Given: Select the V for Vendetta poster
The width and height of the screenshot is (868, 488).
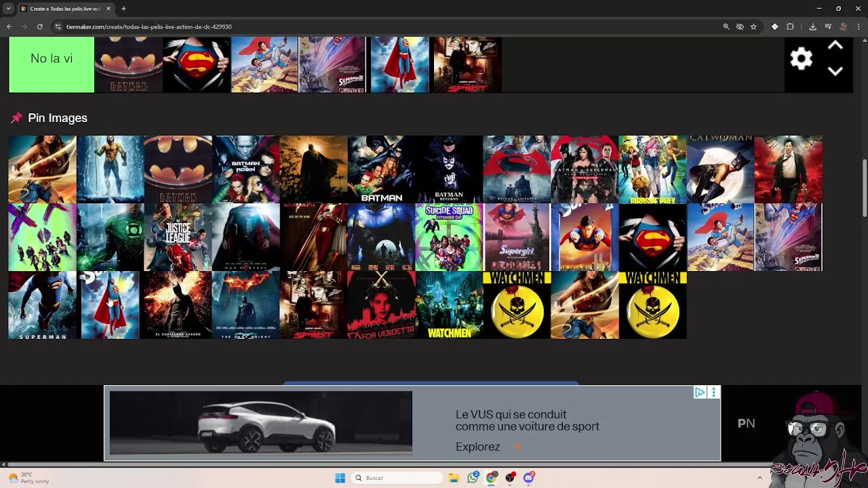Looking at the screenshot, I should coord(381,305).
